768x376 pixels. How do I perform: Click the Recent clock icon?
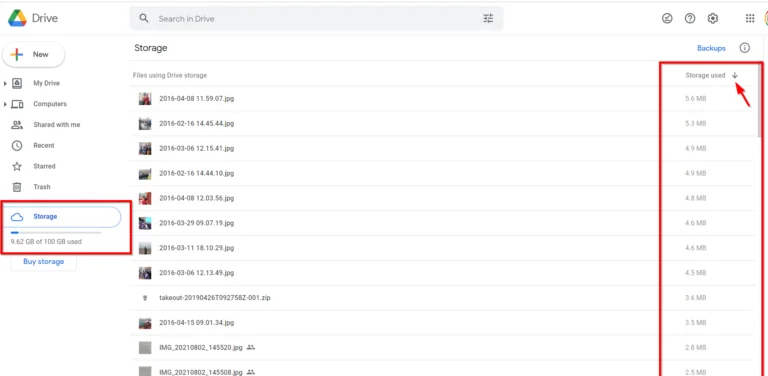(x=17, y=145)
